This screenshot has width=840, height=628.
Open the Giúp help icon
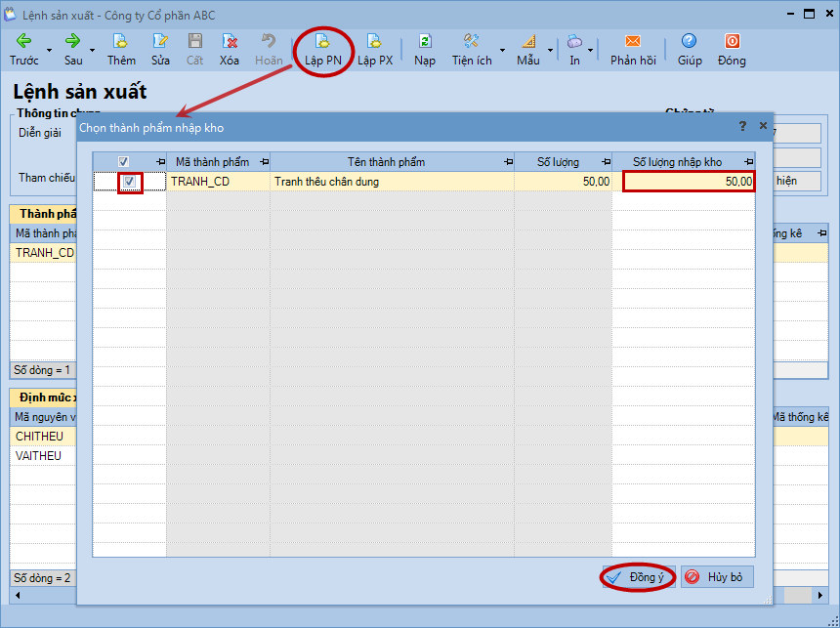click(x=690, y=42)
